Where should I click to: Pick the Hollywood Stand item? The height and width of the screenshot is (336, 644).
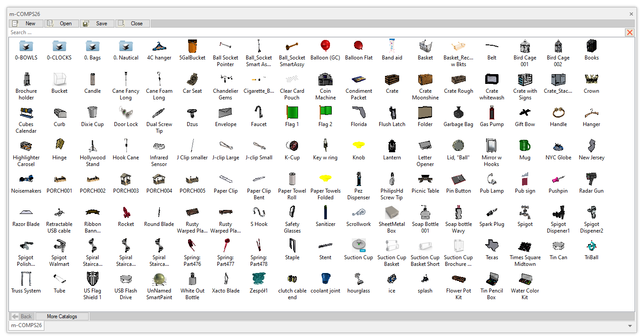[93, 146]
